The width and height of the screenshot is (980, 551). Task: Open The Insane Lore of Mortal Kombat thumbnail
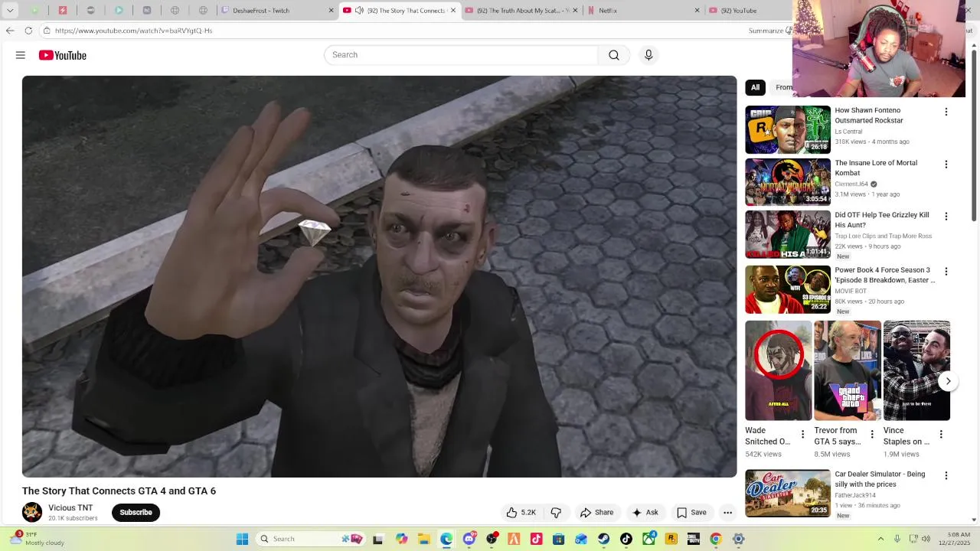tap(788, 182)
